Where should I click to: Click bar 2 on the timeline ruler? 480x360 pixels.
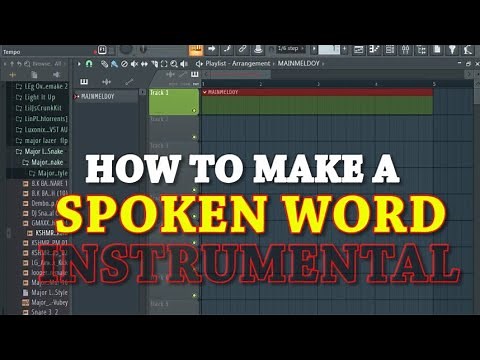[x=260, y=84]
